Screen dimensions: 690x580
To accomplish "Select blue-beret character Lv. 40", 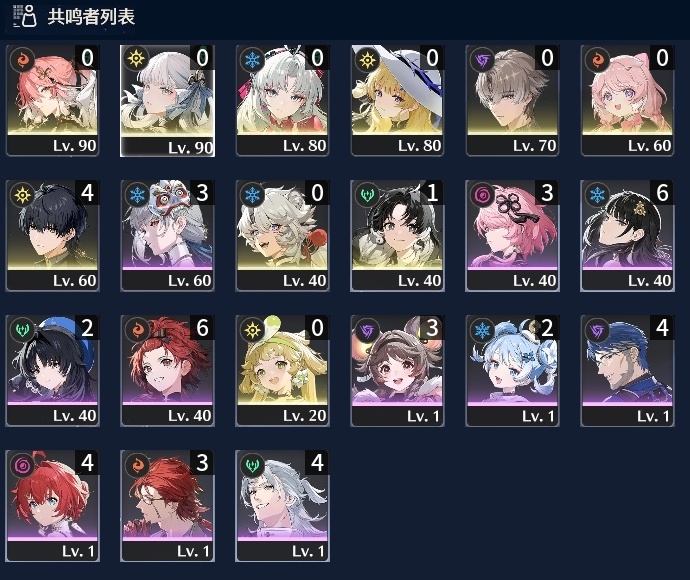I will [x=52, y=371].
